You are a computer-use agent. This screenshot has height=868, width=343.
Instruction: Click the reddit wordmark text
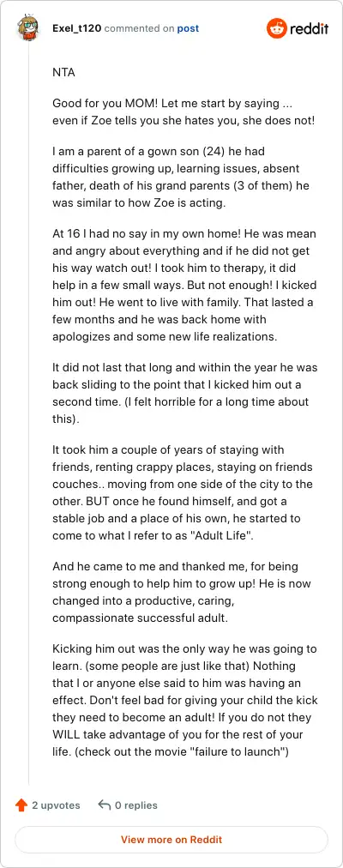310,28
